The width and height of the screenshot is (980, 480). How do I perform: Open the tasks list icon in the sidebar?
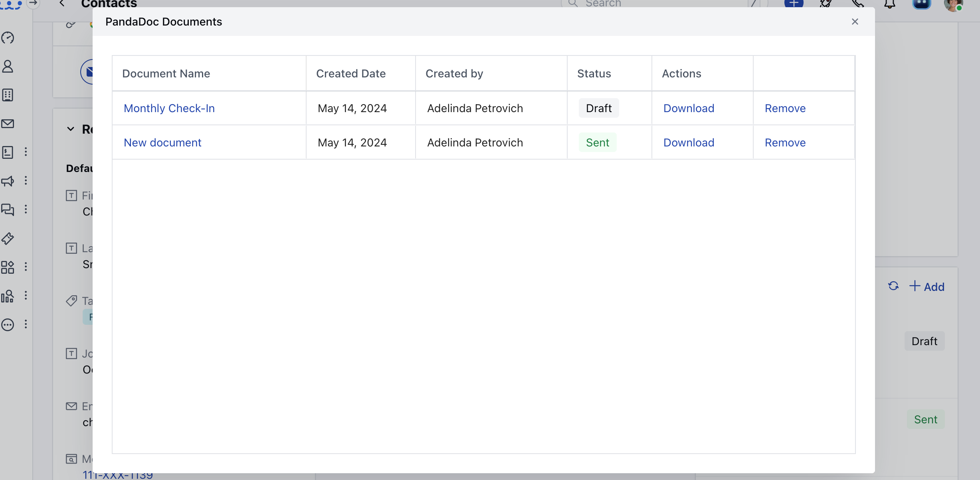point(8,152)
